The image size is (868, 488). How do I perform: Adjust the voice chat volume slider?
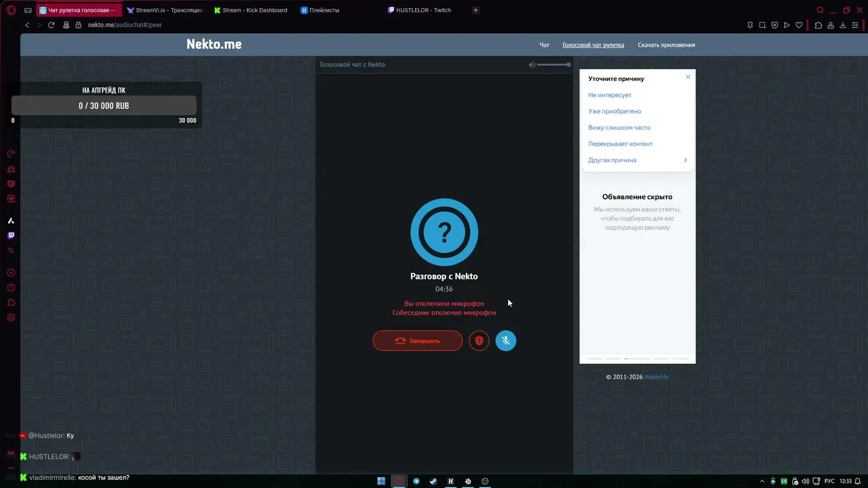tap(554, 64)
